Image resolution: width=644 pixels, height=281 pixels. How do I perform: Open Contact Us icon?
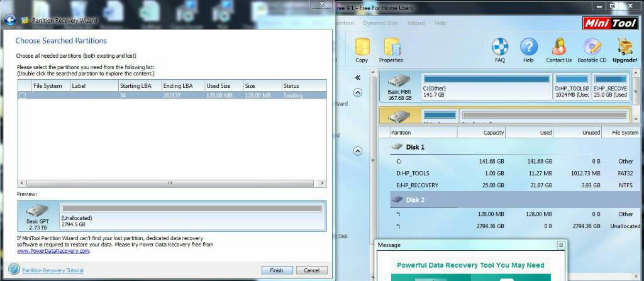[558, 50]
